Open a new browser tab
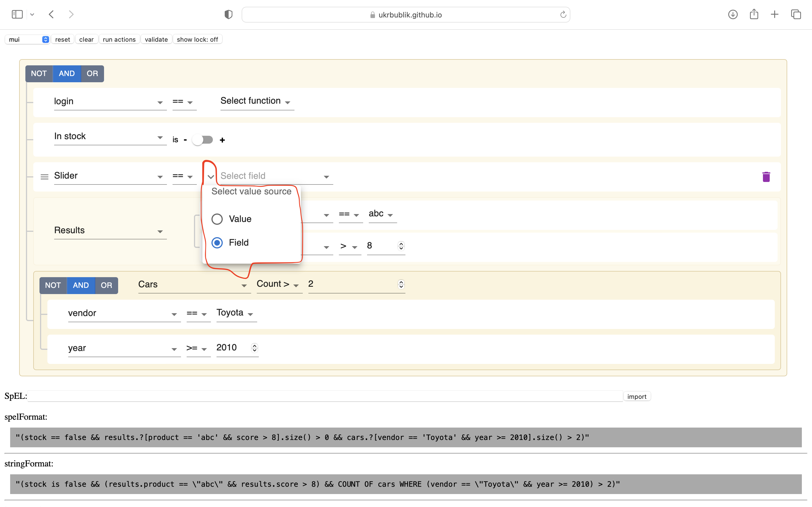The width and height of the screenshot is (812, 507). 775,14
